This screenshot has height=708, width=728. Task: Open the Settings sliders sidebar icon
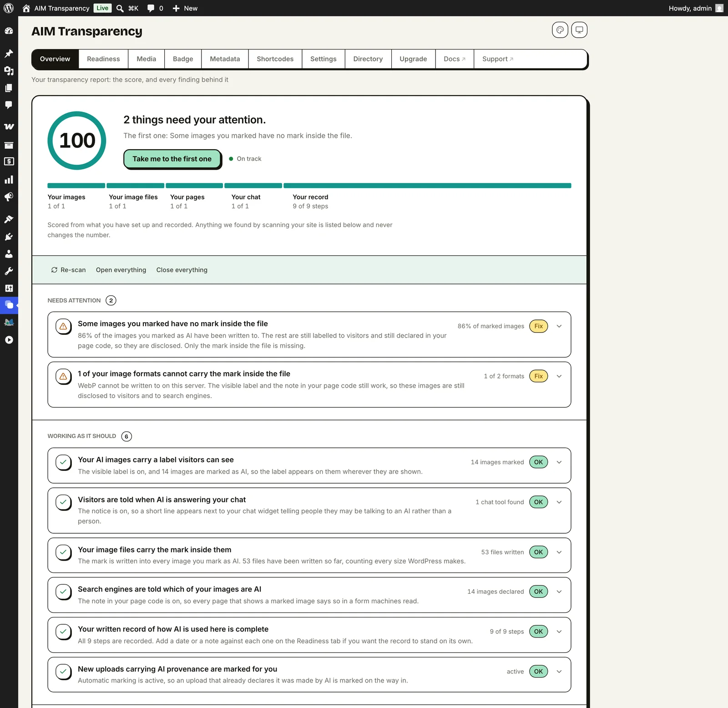click(x=9, y=288)
